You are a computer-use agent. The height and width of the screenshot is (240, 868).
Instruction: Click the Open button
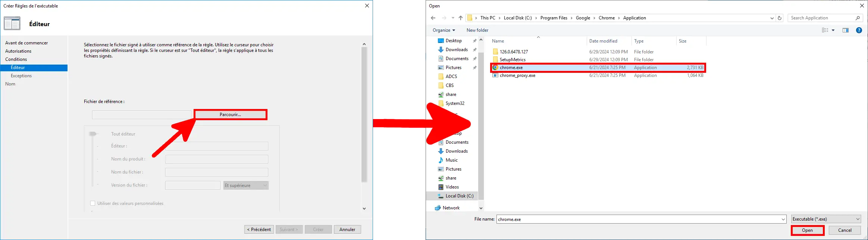click(x=807, y=230)
